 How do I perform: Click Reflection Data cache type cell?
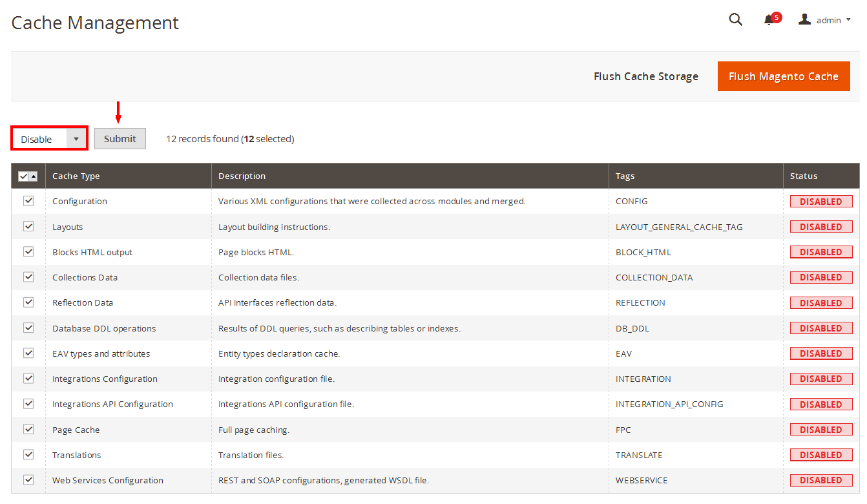click(129, 302)
